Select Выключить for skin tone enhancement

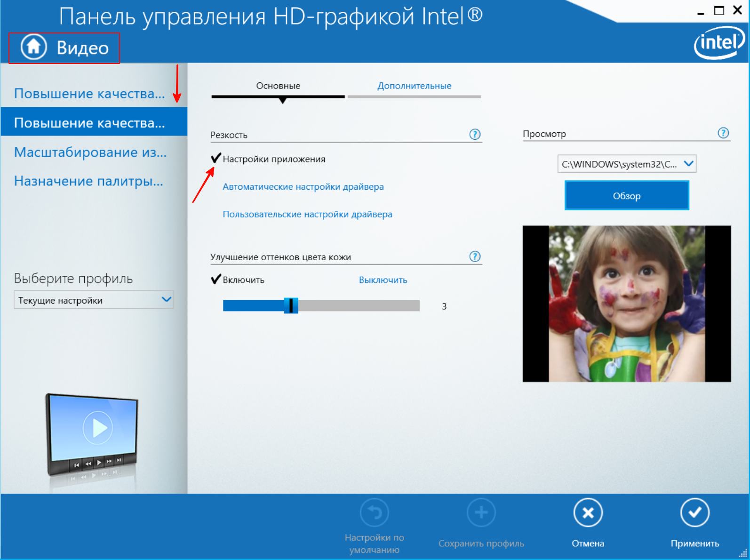pyautogui.click(x=383, y=280)
